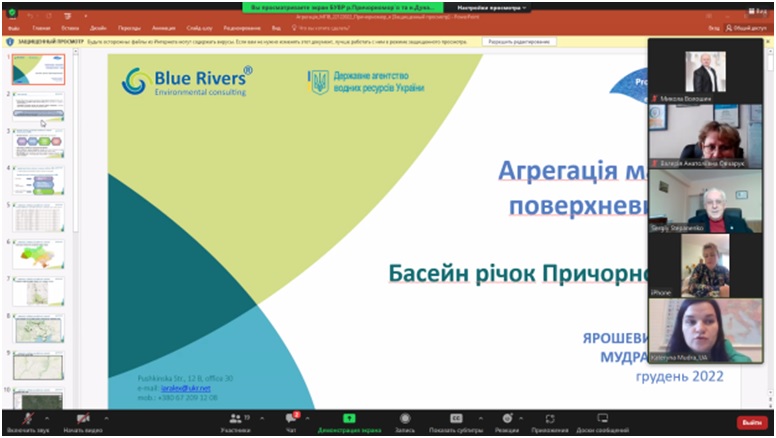Viewport: 776px width, 438px height.
Task: Click the Zoom encryption shield icon
Action: point(12,13)
